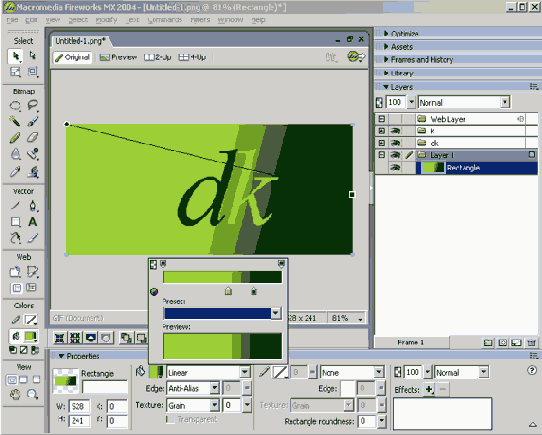Toggle visibility of dk layer
Image resolution: width=542 pixels, height=435 pixels.
coord(395,143)
